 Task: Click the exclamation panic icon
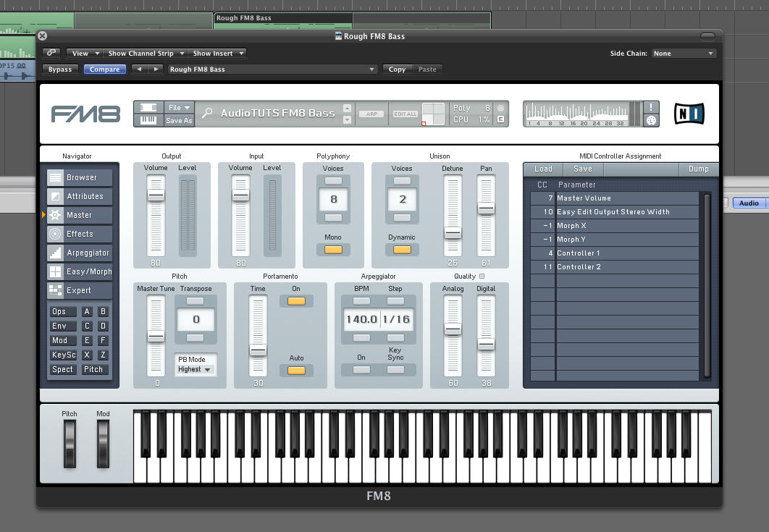[651, 107]
